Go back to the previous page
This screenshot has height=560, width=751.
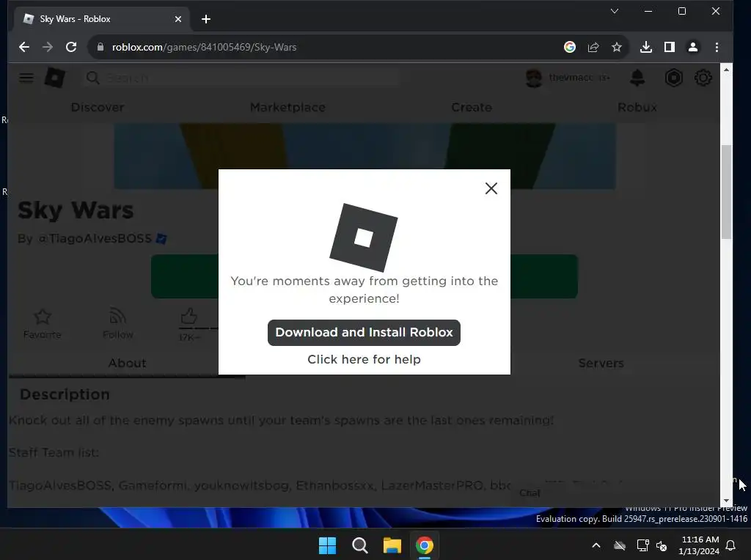coord(24,47)
